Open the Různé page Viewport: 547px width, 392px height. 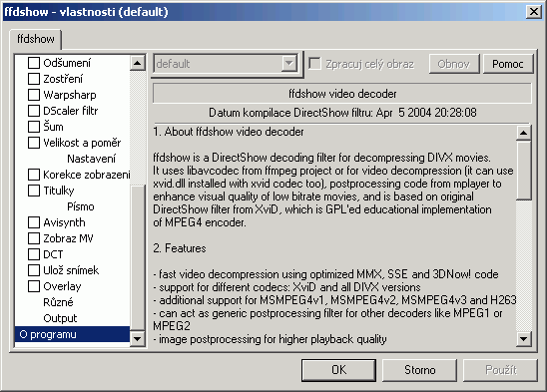pyautogui.click(x=58, y=302)
